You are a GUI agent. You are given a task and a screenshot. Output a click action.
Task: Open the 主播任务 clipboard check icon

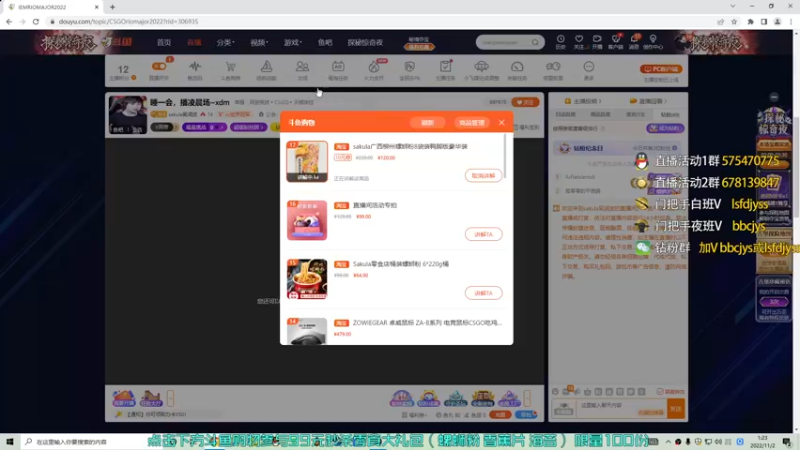click(x=445, y=66)
